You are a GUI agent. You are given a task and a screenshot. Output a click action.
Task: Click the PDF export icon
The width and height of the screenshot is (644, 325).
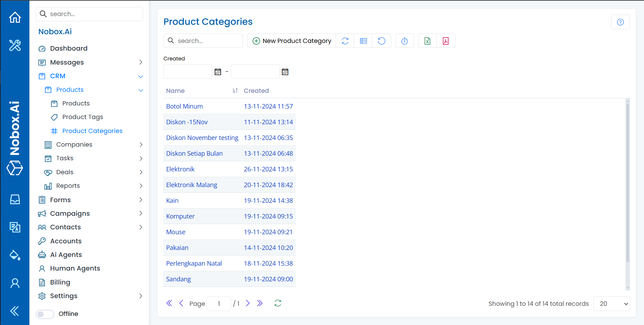445,41
